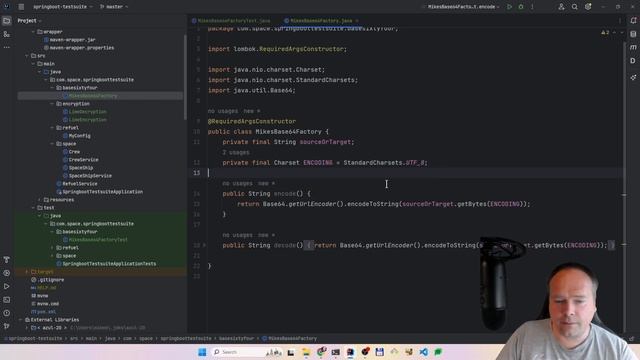Collapse the encryption package
Viewport: 640px width, 360px height.
click(52, 104)
